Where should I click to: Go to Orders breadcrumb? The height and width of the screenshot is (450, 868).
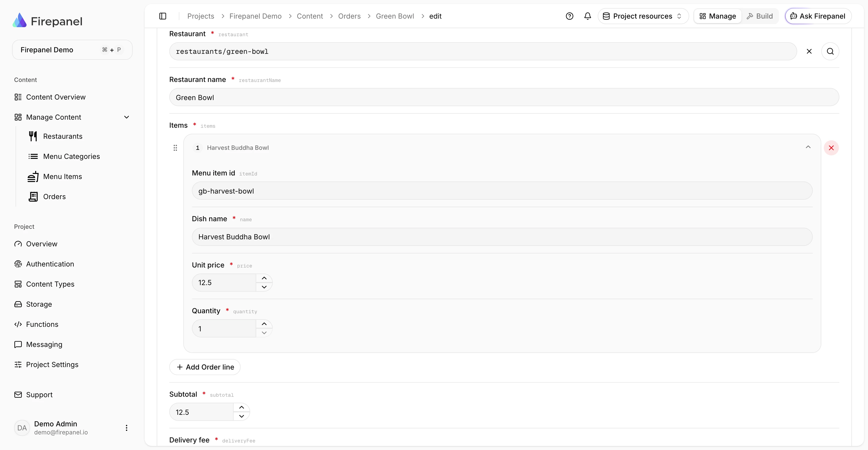click(x=349, y=16)
